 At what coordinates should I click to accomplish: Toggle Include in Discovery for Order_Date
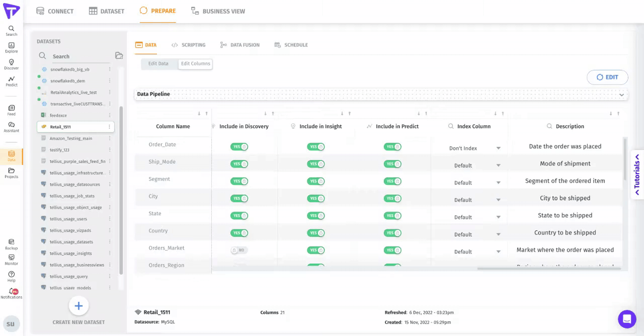pos(239,147)
